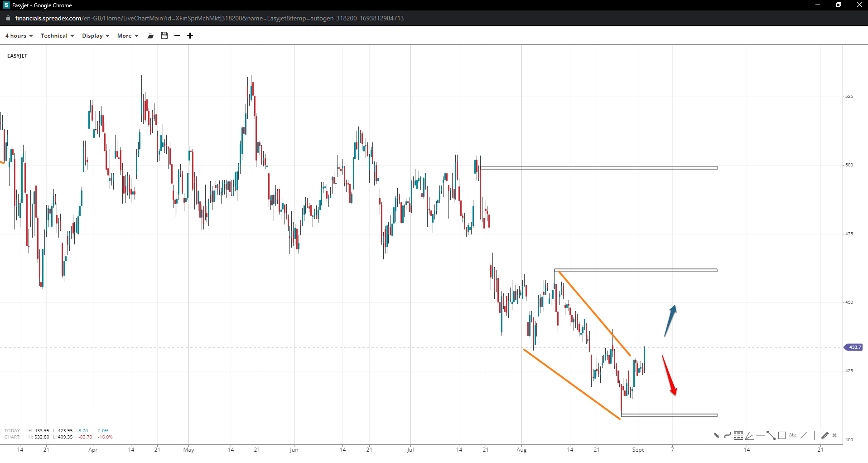
Task: Click the browser address bar URL
Action: coord(209,18)
